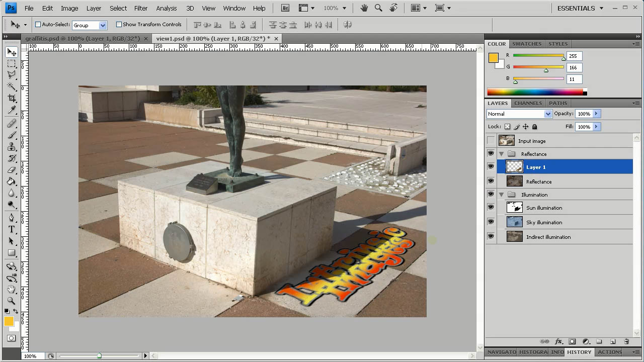
Task: Select the Dodge tool
Action: click(12, 205)
